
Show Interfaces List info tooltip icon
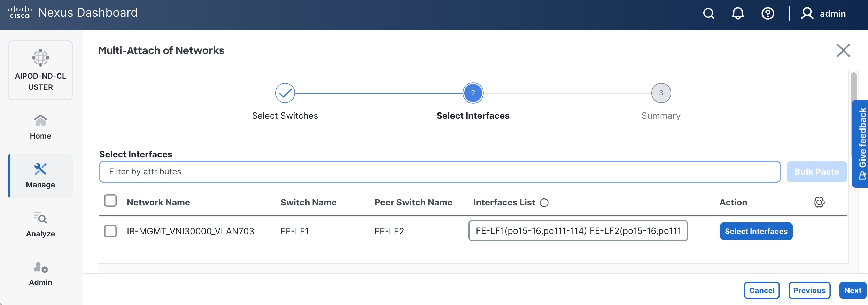[544, 203]
